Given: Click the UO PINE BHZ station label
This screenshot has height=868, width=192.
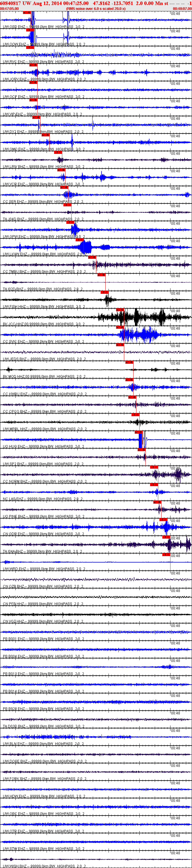Looking at the screenshot, I should pyautogui.click(x=44, y=516).
